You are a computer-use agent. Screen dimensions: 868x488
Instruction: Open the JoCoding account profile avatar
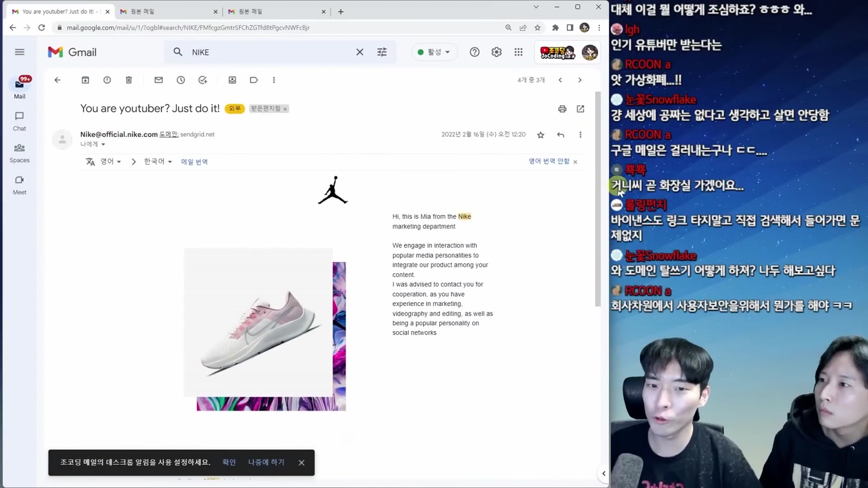[x=590, y=52]
